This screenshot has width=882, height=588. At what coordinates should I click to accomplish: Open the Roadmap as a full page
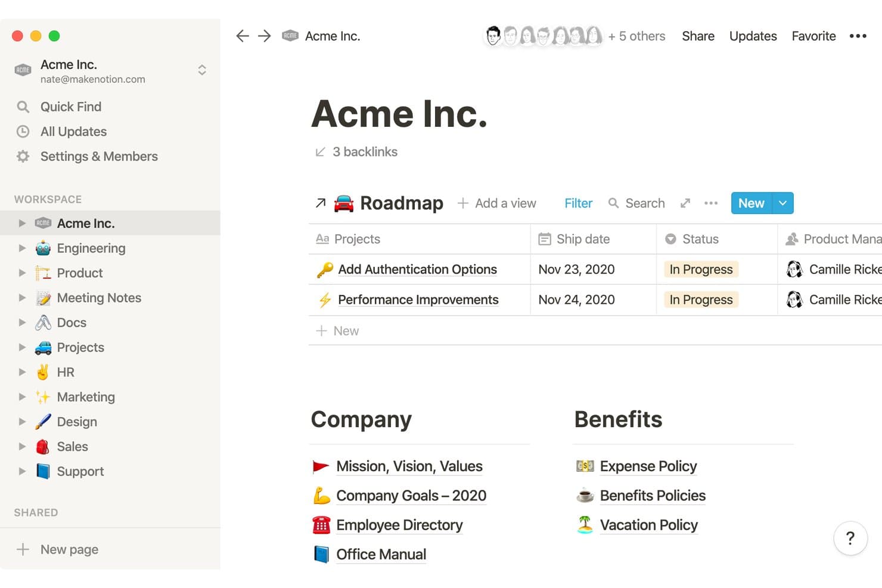685,203
